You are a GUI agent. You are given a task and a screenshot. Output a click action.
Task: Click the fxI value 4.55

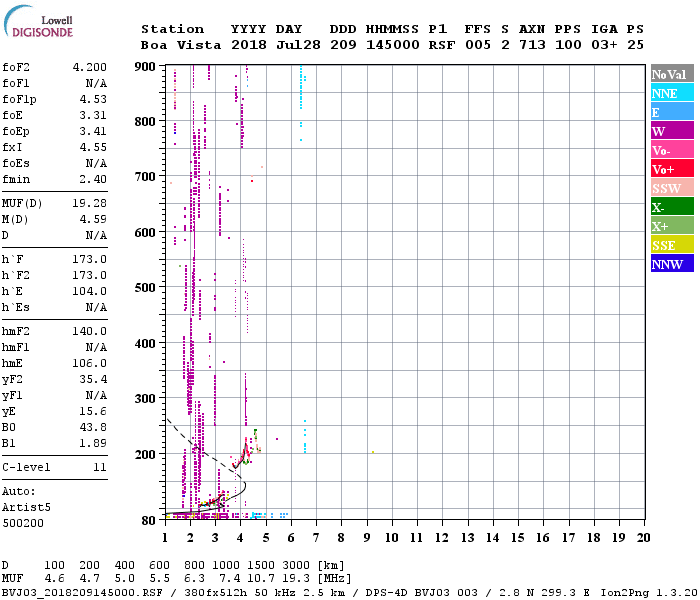coord(93,147)
